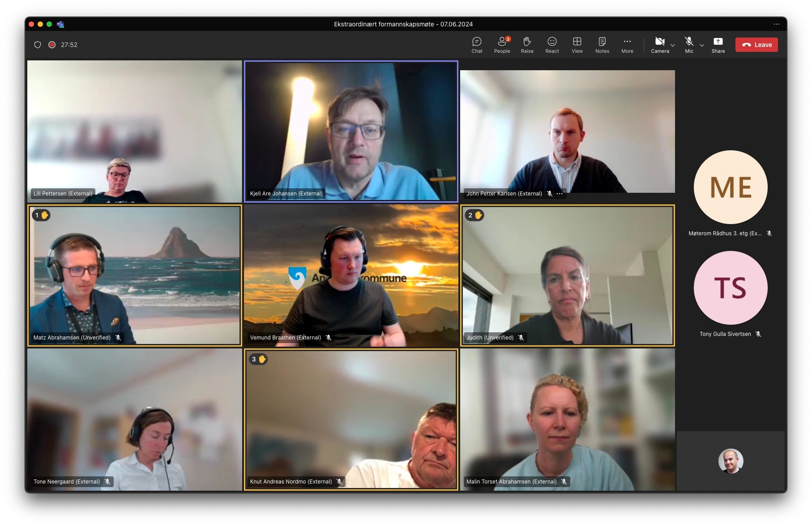Click the red recording indicator
Image resolution: width=812 pixels, height=526 pixels.
point(52,45)
